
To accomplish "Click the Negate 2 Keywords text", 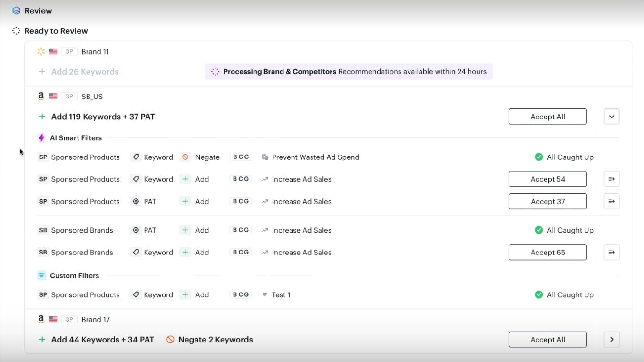I will [x=215, y=340].
